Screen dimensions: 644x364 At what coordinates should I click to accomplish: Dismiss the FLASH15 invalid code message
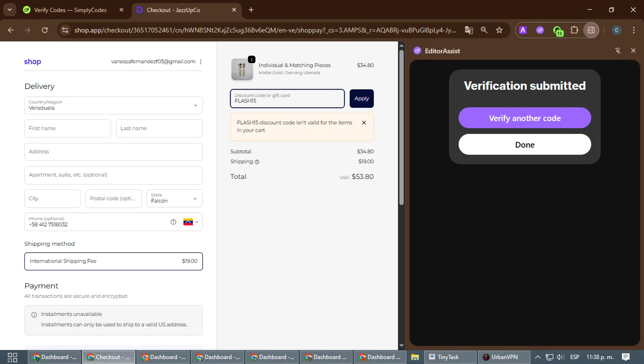[x=364, y=123]
